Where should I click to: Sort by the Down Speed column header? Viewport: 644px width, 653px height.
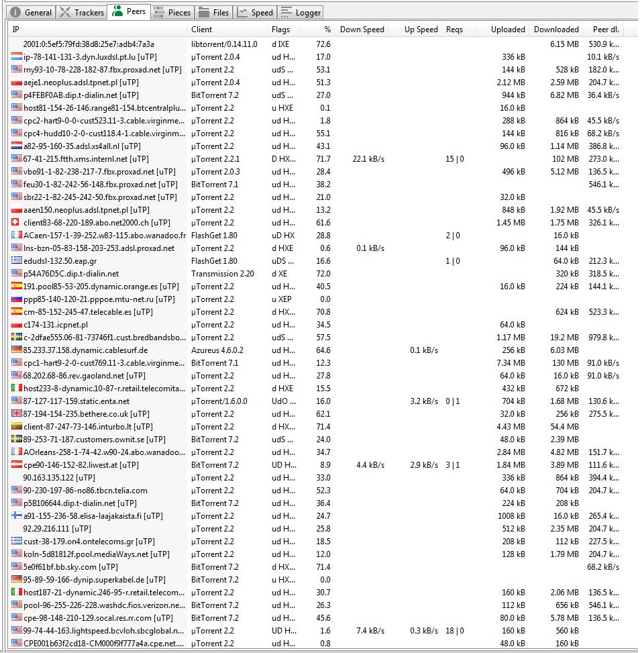tap(362, 29)
